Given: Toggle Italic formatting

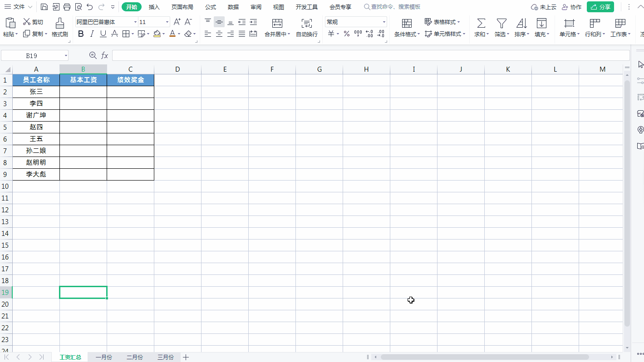Looking at the screenshot, I should tap(92, 34).
